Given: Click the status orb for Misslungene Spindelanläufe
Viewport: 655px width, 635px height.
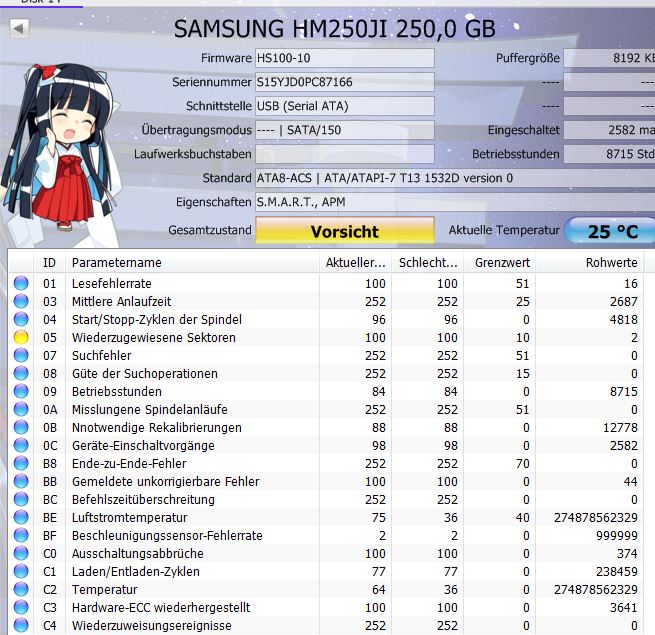Looking at the screenshot, I should coord(21,409).
